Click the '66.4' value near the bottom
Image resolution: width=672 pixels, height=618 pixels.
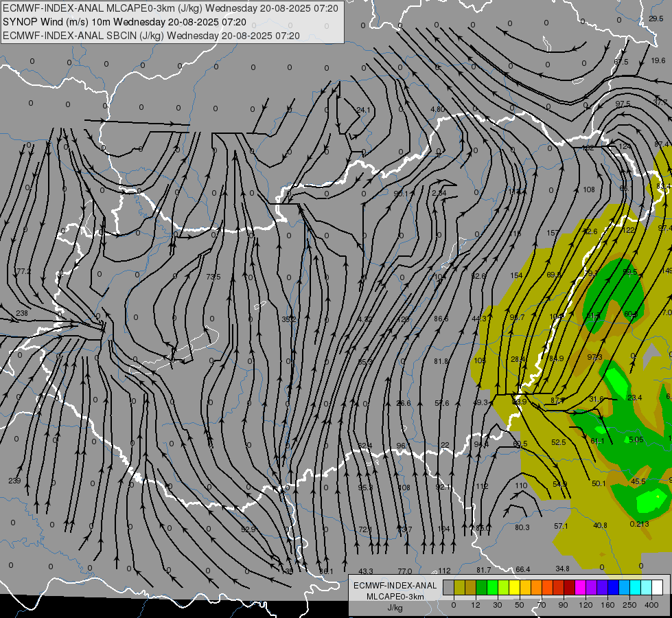coord(523,569)
